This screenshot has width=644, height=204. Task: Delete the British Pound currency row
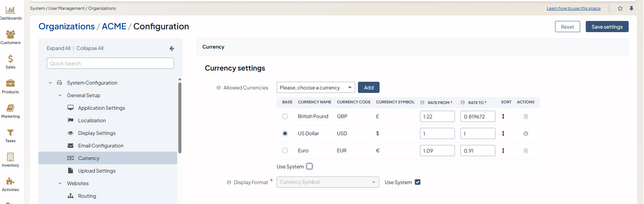coord(525,116)
